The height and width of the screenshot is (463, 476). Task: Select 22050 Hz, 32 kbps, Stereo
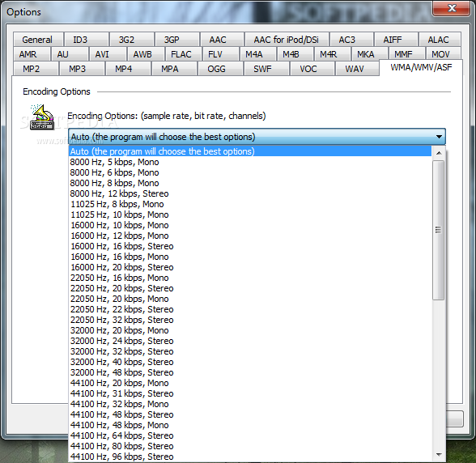[x=250, y=320]
